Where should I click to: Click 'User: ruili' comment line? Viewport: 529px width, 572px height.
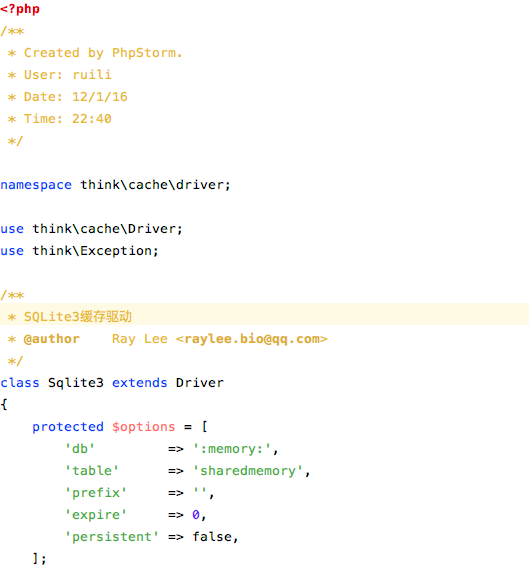tap(67, 75)
